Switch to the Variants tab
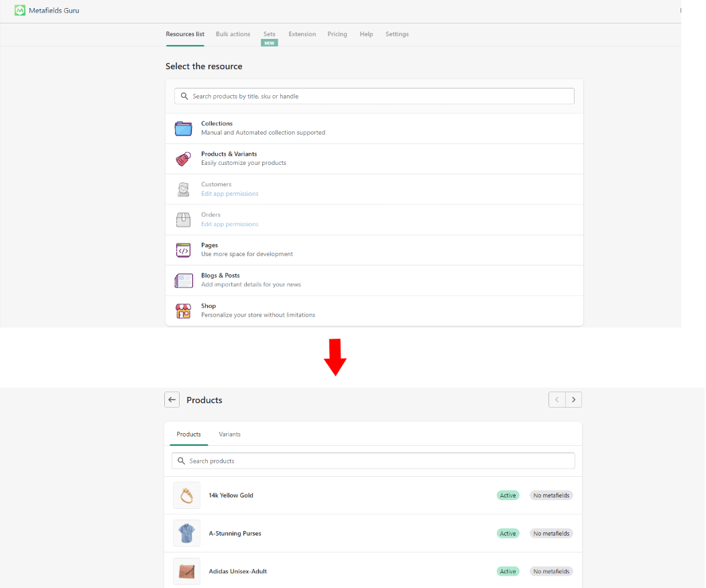706x588 pixels. point(229,434)
